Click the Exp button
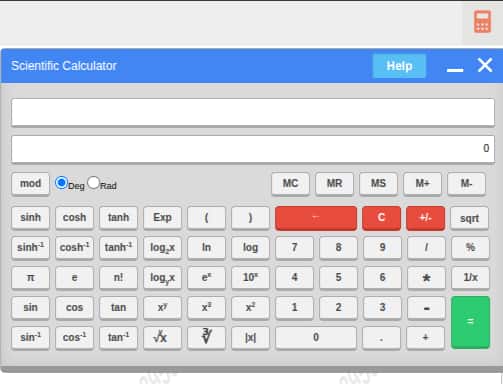 coord(162,218)
